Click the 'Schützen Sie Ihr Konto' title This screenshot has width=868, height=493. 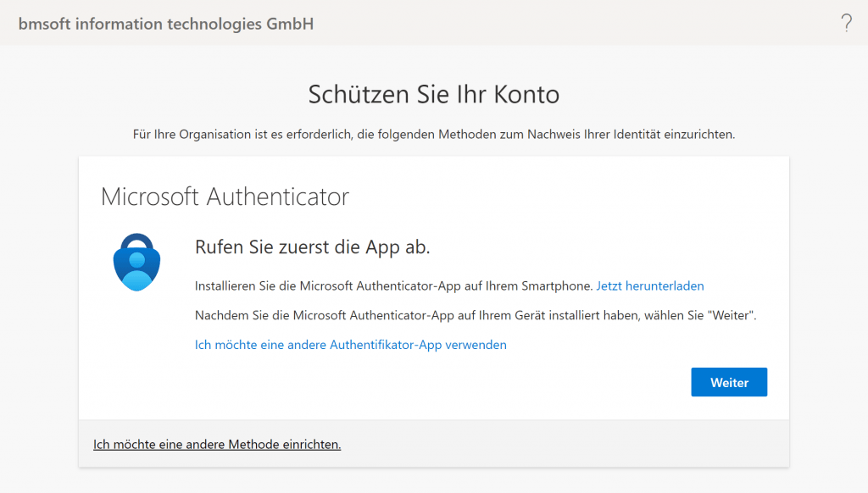click(x=433, y=94)
